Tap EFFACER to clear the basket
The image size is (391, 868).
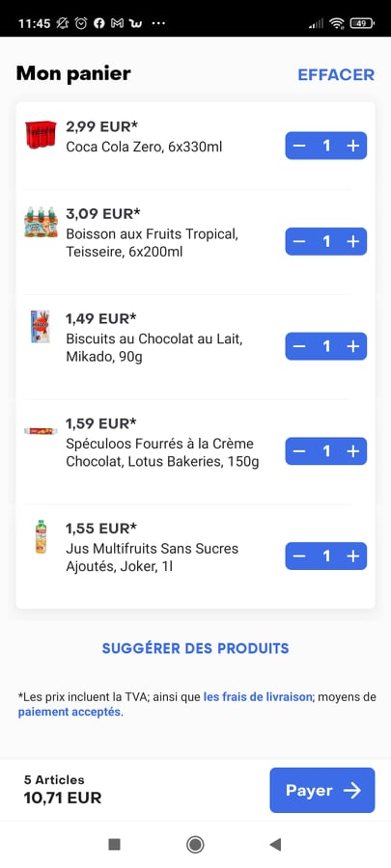click(x=336, y=74)
